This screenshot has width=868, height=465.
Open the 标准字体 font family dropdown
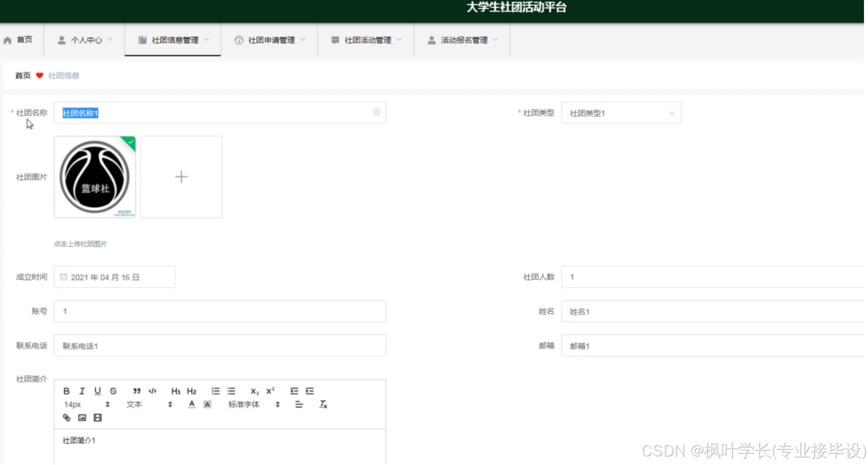pos(254,405)
